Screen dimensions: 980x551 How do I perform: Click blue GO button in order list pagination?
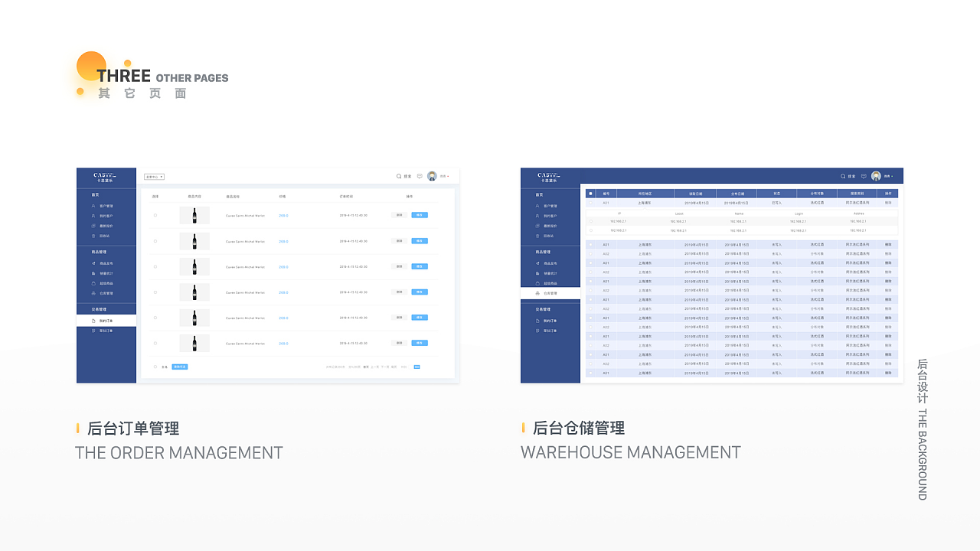tap(416, 367)
